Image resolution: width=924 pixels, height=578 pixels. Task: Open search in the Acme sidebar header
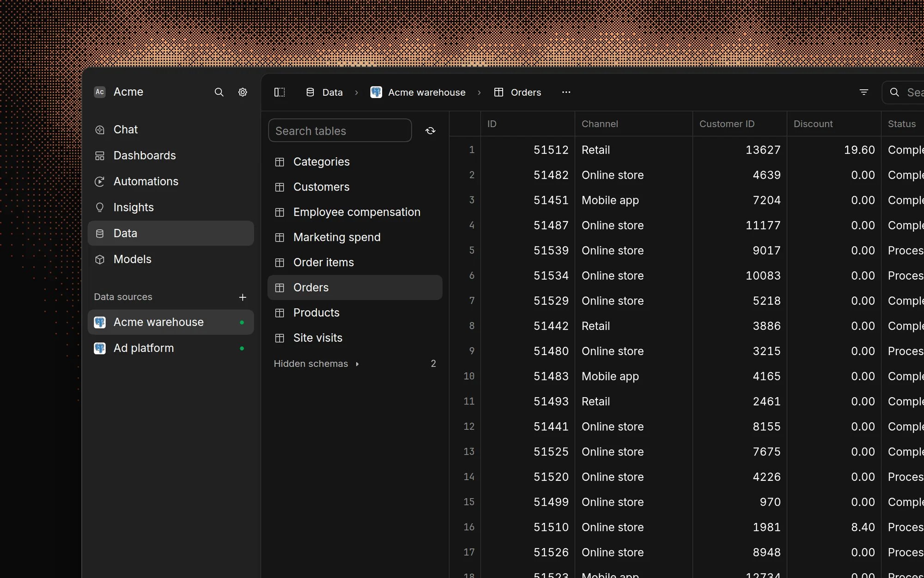pos(219,92)
